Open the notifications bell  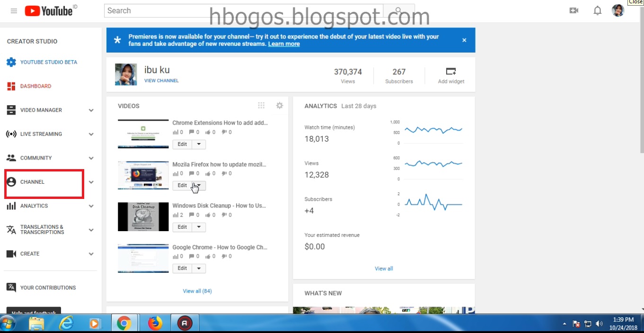click(x=598, y=10)
